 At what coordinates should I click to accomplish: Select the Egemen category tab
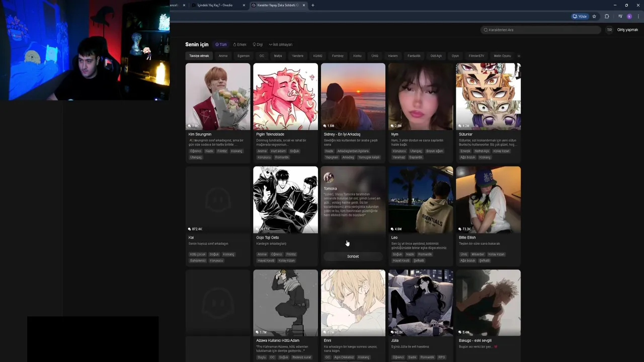point(244,56)
